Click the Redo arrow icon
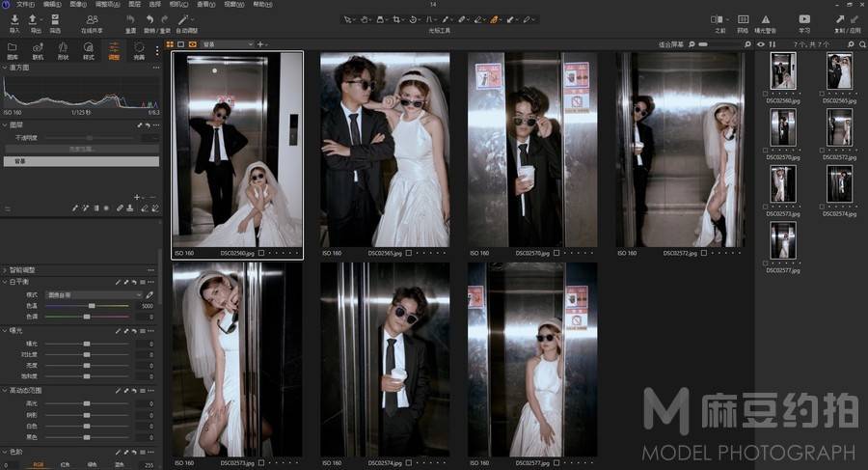This screenshot has width=868, height=470. pos(164,19)
